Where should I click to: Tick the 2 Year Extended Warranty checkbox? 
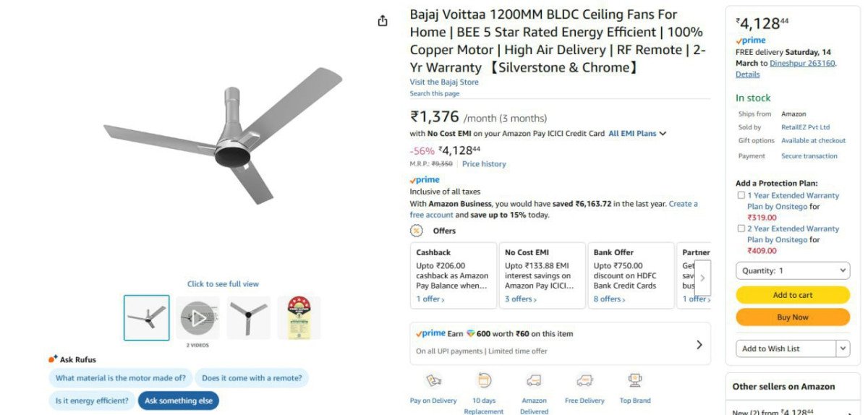[x=741, y=228]
